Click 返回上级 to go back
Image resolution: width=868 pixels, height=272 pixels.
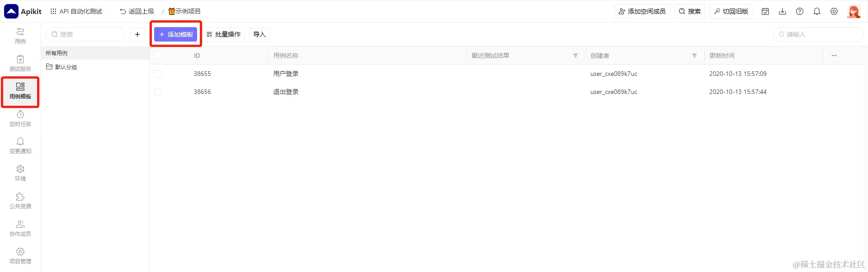(137, 11)
